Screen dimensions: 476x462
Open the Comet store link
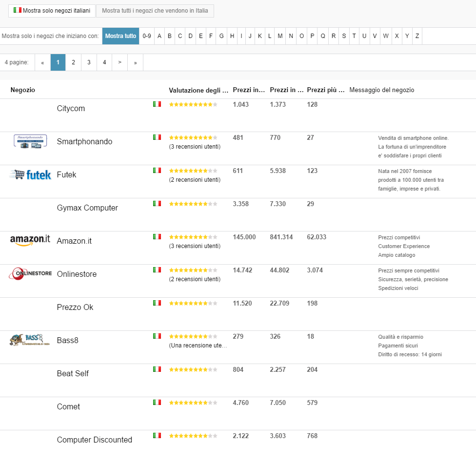(x=68, y=406)
